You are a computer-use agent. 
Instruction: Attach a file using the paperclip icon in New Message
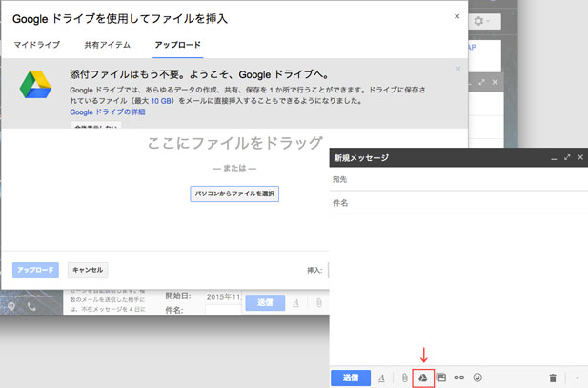tap(404, 378)
